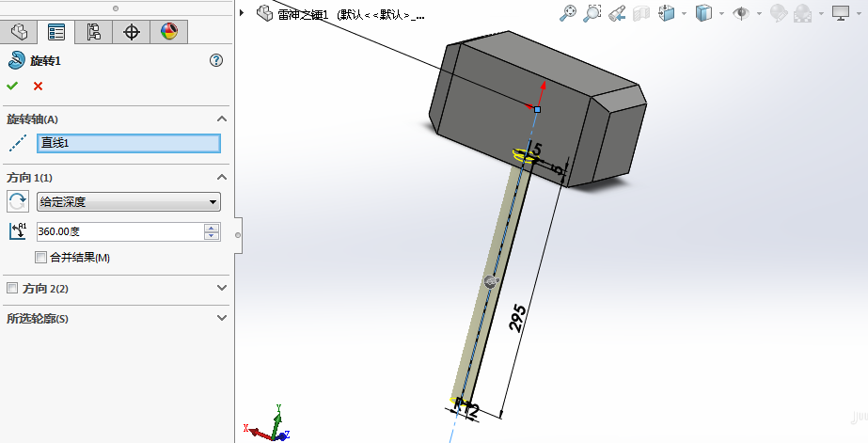Image resolution: width=868 pixels, height=443 pixels.
Task: Click the rotation axis line icon
Action: 18,143
